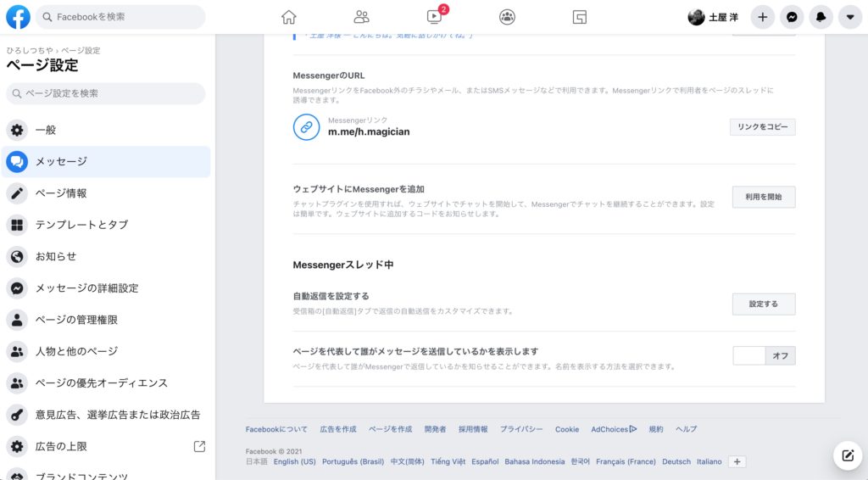Select メッセージ in settings sidebar
The image size is (868, 480).
pos(106,162)
